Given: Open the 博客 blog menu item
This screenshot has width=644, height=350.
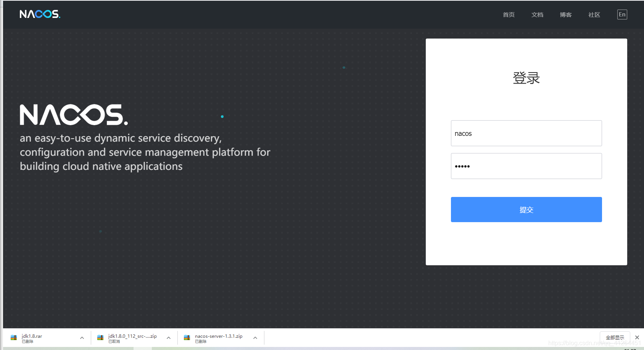Looking at the screenshot, I should 566,15.
